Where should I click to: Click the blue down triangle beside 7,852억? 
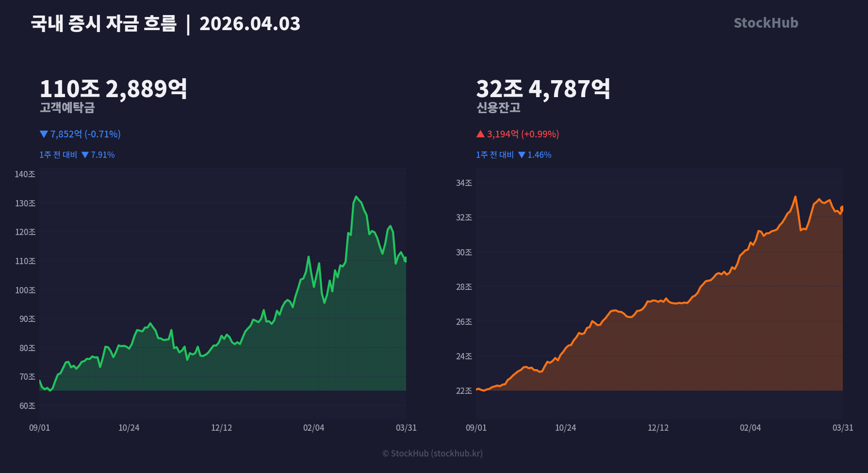coord(44,134)
